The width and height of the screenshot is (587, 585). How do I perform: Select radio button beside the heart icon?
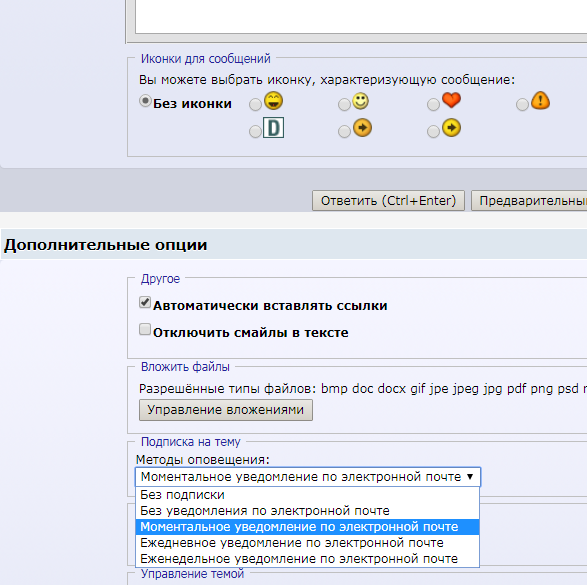pos(433,105)
